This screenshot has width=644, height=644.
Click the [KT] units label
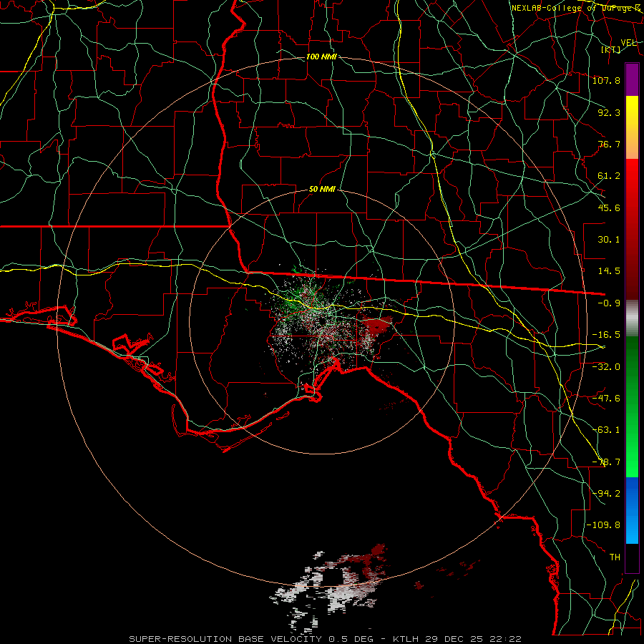coord(611,49)
